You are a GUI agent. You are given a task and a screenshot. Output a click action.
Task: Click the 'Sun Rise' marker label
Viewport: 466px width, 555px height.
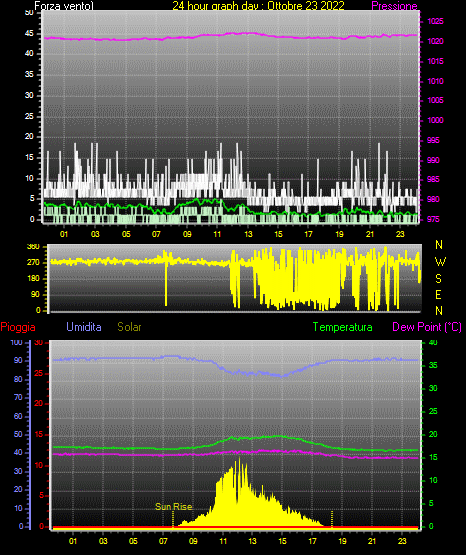174,507
